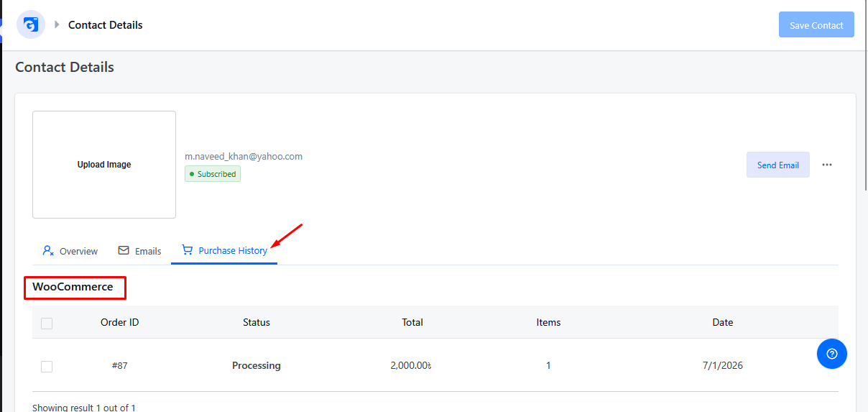
Task: Click the Subscribed status badge
Action: (x=213, y=174)
